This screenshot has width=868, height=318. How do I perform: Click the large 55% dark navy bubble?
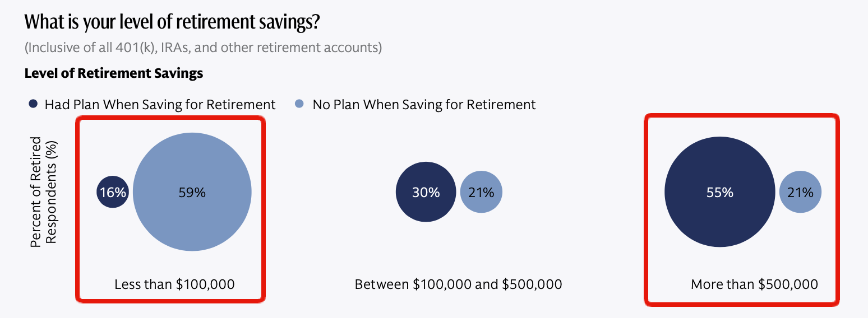720,192
